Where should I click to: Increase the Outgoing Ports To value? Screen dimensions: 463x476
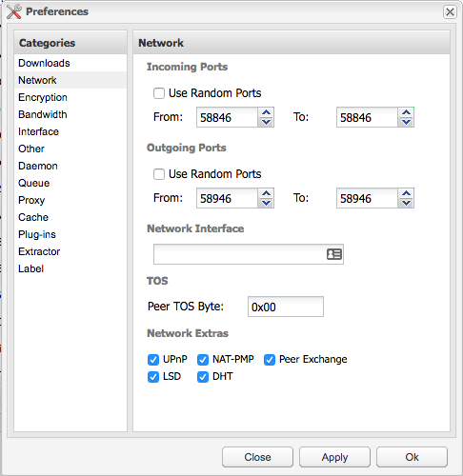(x=406, y=193)
